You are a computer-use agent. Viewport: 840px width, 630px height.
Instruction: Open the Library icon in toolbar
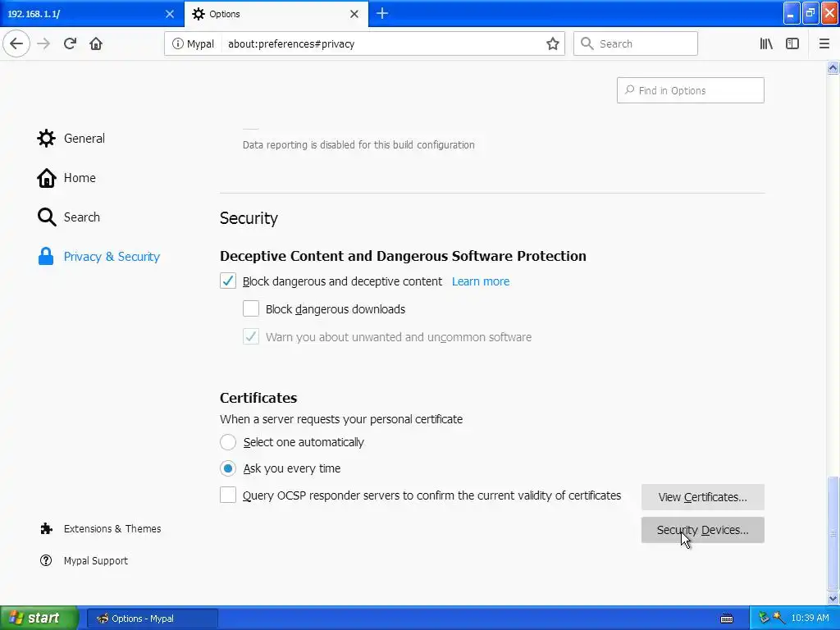766,43
